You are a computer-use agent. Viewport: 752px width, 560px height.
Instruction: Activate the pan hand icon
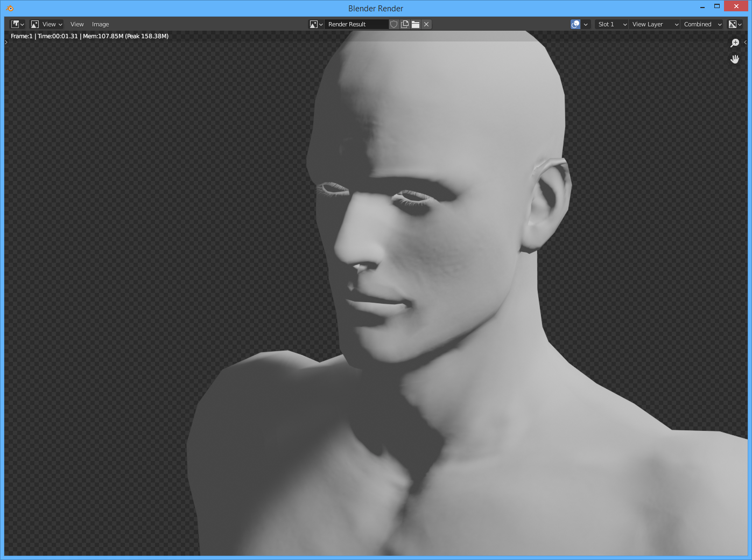pos(735,59)
